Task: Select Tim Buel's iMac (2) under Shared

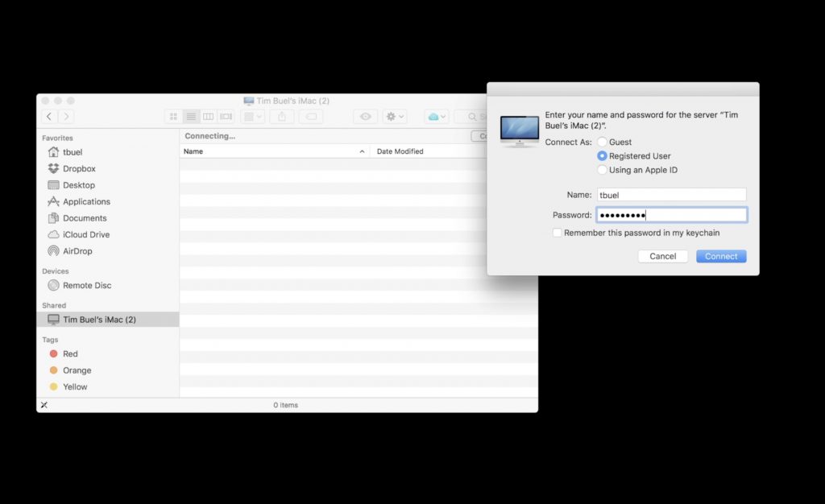Action: 108,320
